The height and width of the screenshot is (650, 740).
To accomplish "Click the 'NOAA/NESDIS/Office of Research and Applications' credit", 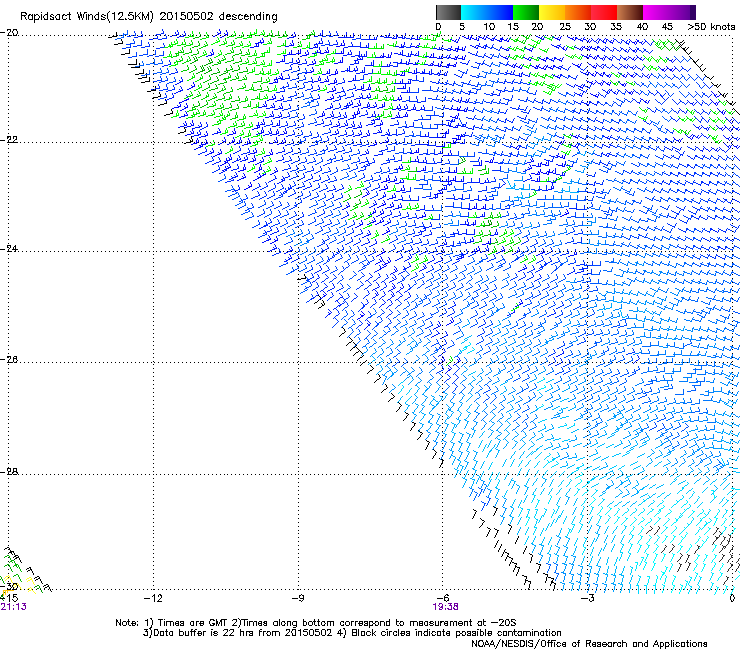I will pyautogui.click(x=589, y=644).
